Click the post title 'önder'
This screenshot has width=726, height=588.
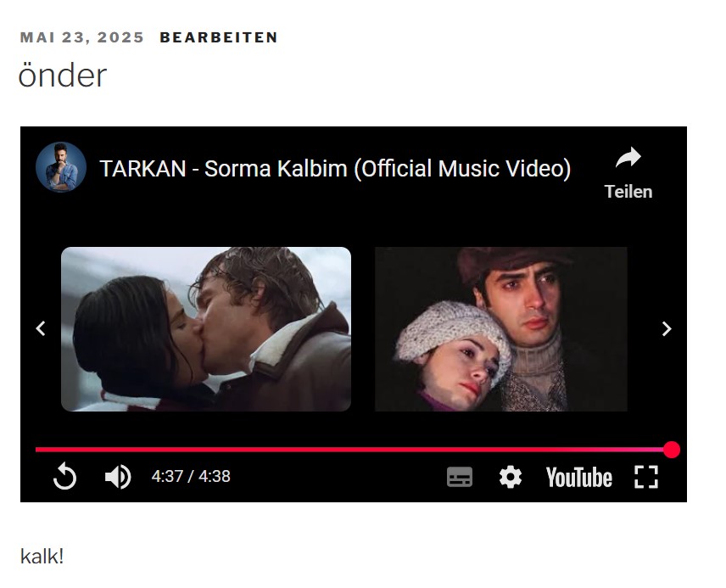click(63, 75)
